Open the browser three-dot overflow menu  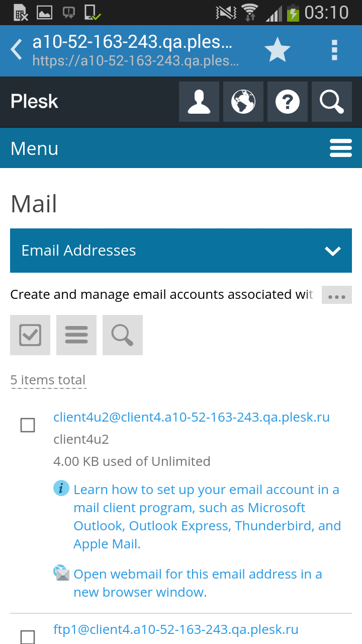coord(334,50)
